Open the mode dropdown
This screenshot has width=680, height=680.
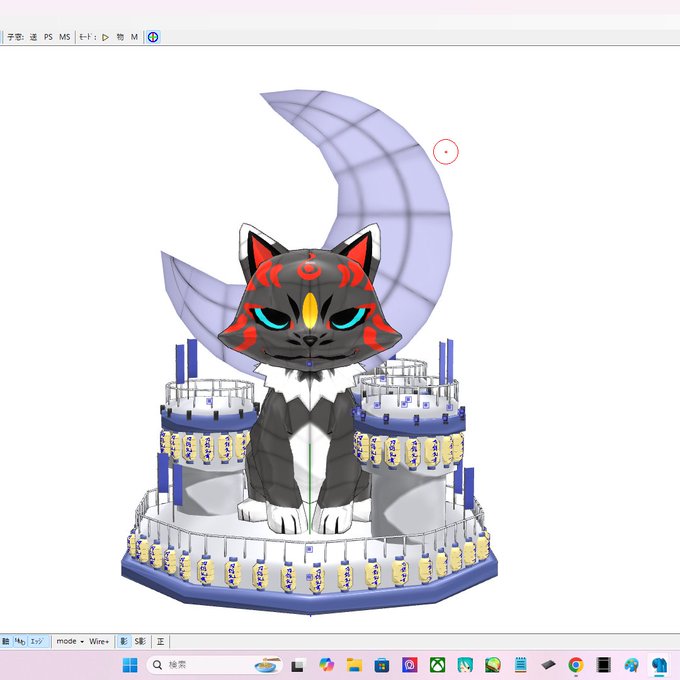tap(70, 641)
